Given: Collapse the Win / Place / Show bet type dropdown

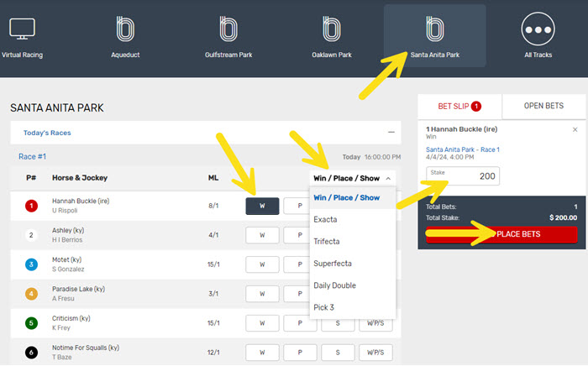Looking at the screenshot, I should pos(353,178).
